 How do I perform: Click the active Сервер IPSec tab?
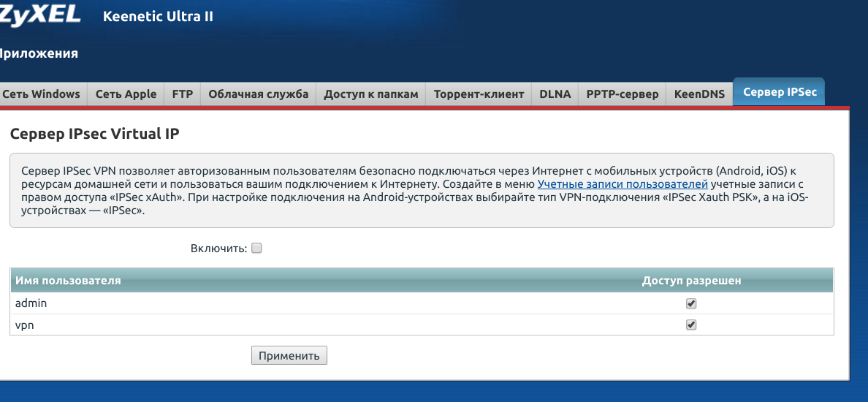point(780,92)
